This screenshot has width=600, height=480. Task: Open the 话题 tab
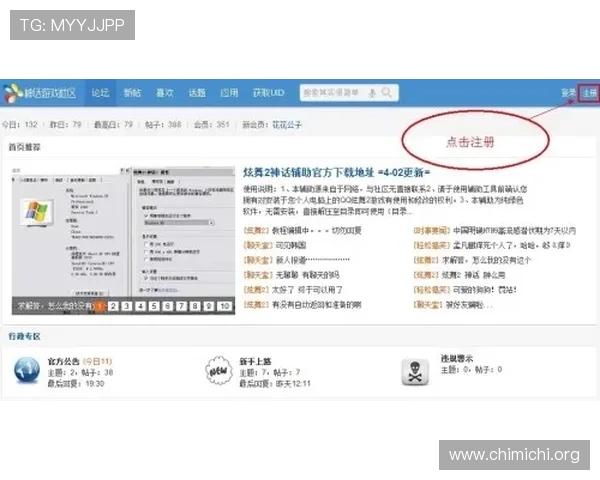click(x=197, y=93)
